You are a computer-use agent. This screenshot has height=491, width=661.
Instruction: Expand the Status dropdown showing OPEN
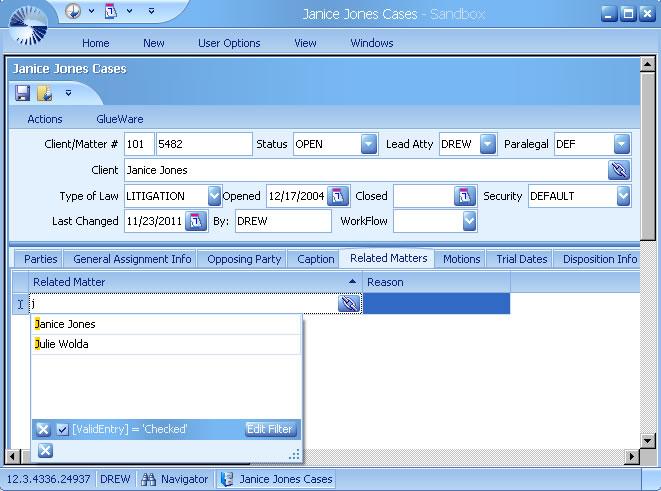369,144
